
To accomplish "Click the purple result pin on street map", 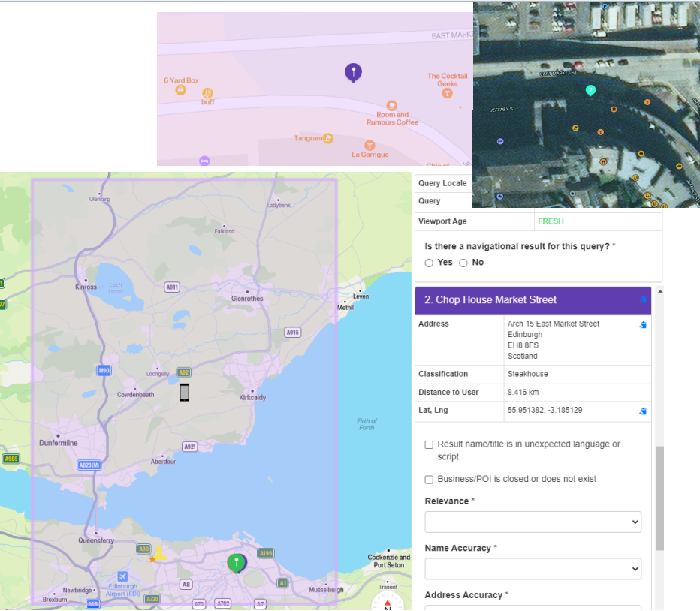I will pos(353,73).
